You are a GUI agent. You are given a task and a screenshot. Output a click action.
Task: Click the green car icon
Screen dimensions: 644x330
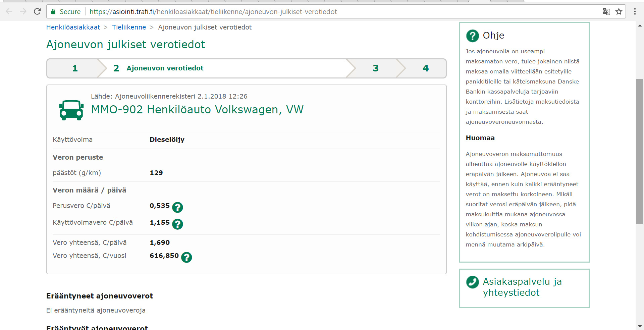click(71, 110)
